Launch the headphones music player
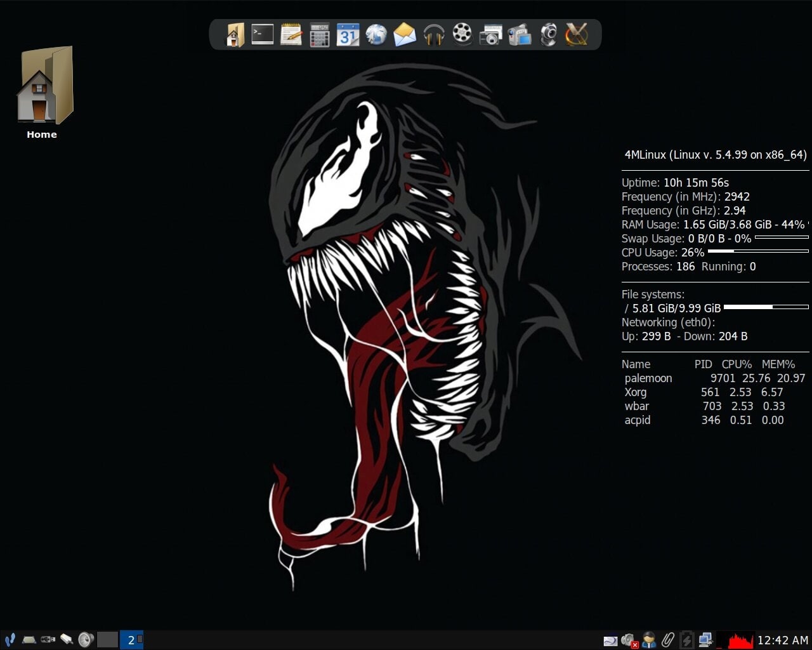 [x=434, y=34]
